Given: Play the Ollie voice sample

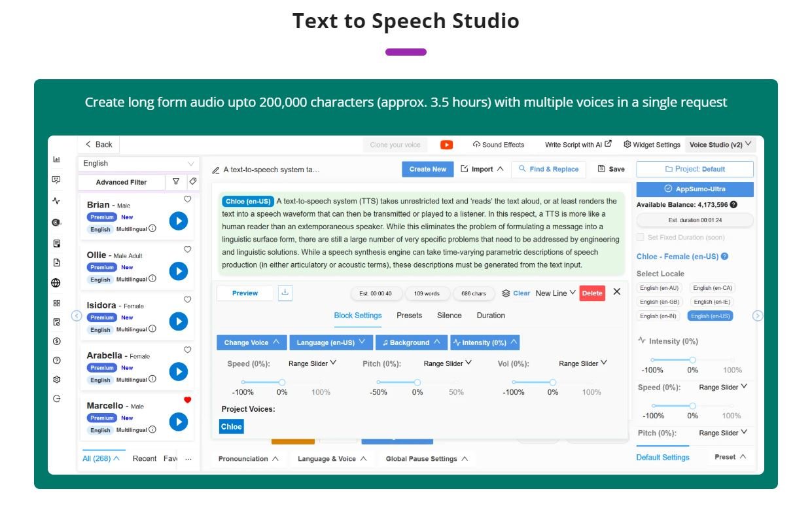Looking at the screenshot, I should click(x=179, y=271).
